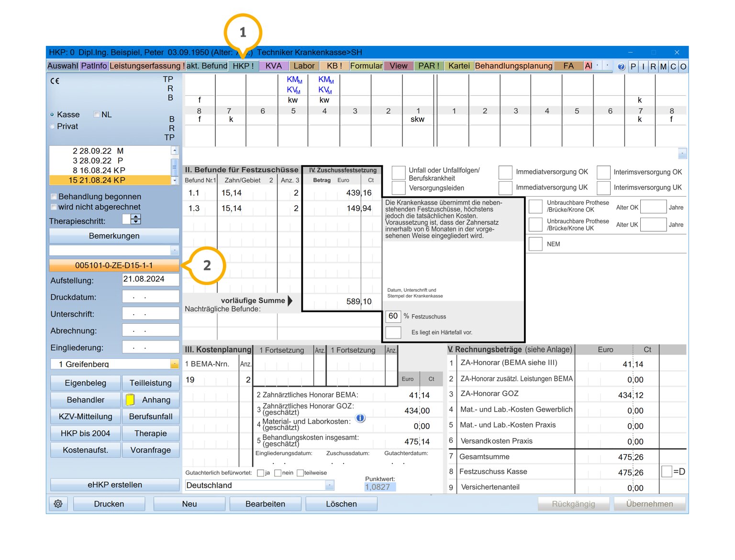The width and height of the screenshot is (735, 560).
Task: Open settings via the gear icon
Action: (58, 504)
